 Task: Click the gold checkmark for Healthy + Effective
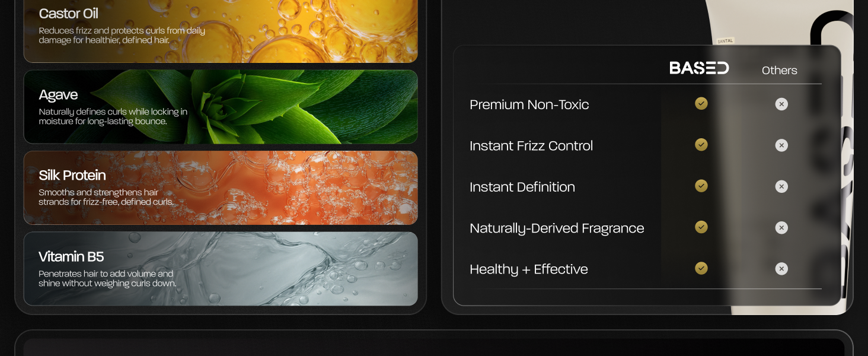701,268
